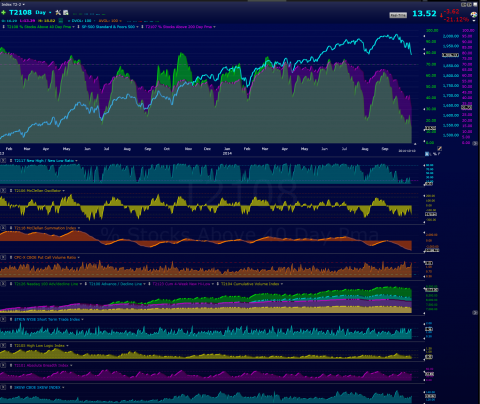Click the T2107 % Stocks Above 200 Day legend

pos(179,27)
